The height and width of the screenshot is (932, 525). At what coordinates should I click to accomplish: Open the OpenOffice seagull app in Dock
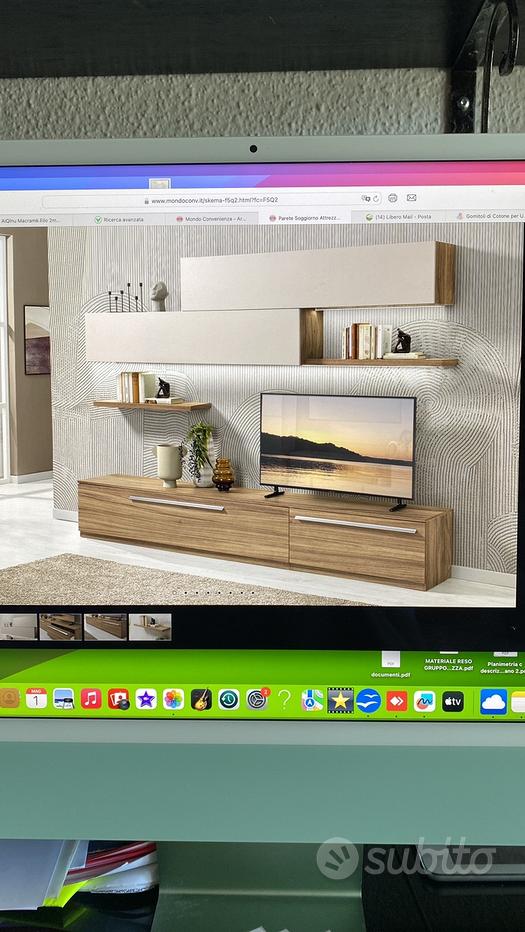[x=369, y=700]
